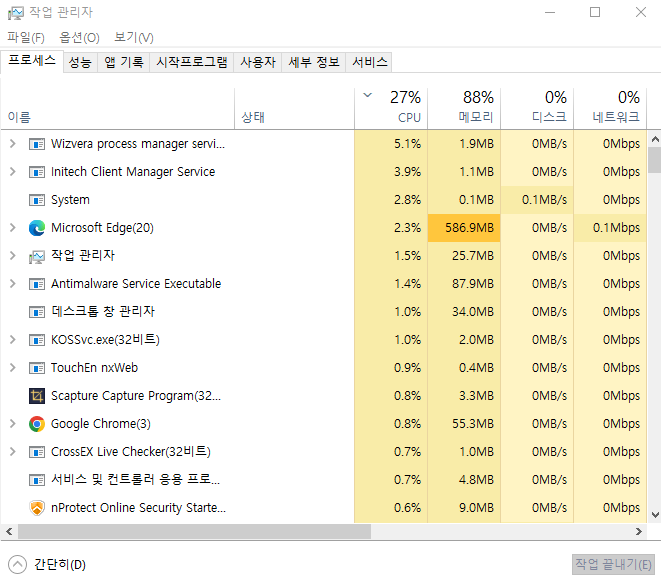Click the Scapture Capture Program icon
Image resolution: width=661 pixels, height=588 pixels.
[37, 396]
